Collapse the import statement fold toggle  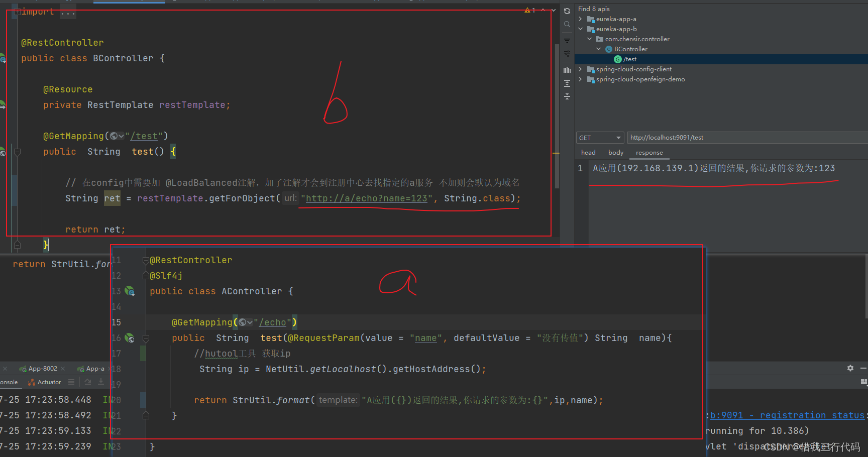(17, 11)
